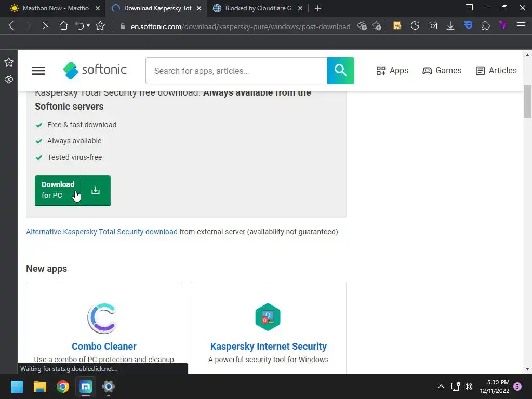Open the browser main menu icon
This screenshot has height=399, width=532.
click(x=521, y=26)
